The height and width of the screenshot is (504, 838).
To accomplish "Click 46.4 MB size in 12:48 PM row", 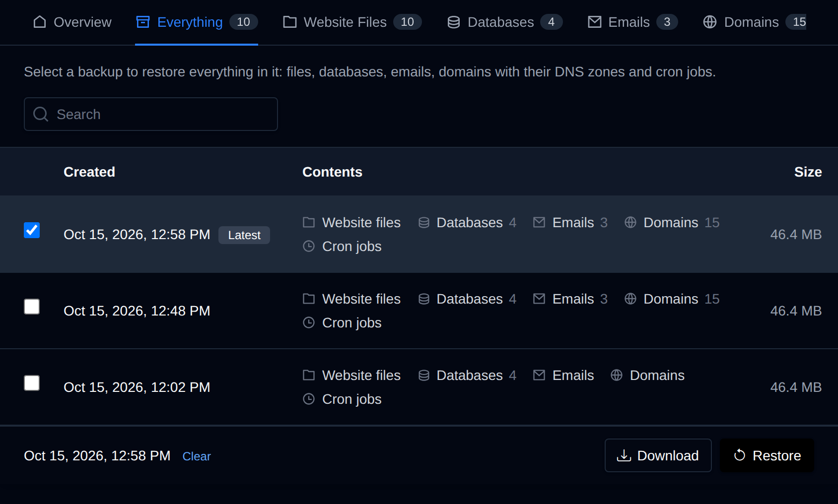I will [x=796, y=311].
